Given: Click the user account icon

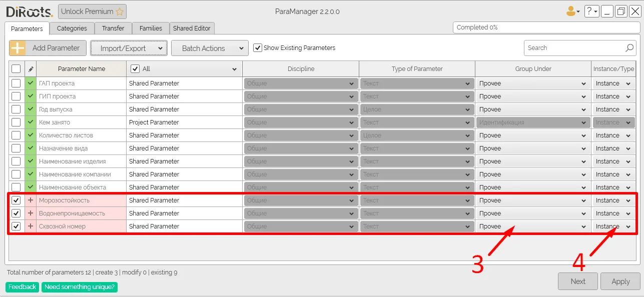Looking at the screenshot, I should (571, 11).
